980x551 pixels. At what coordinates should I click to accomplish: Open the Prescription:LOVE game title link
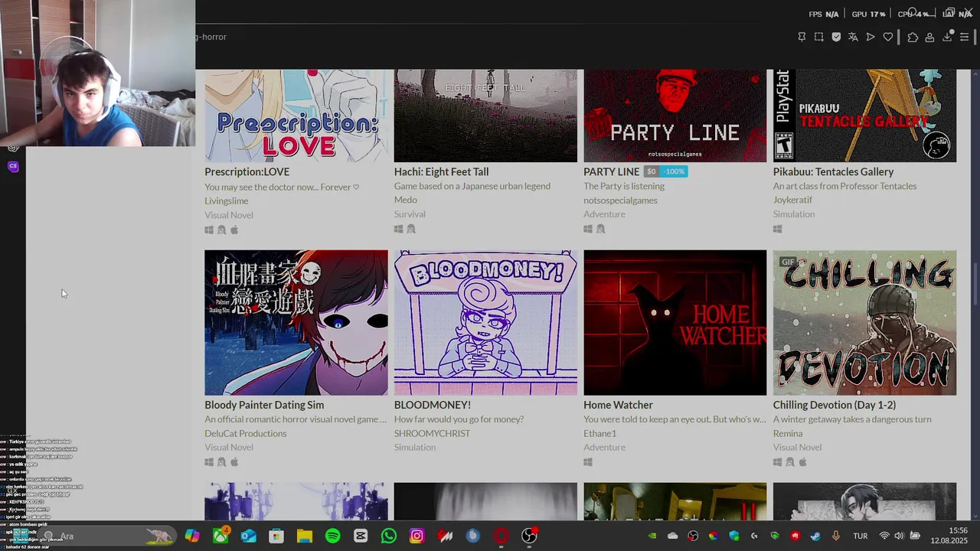click(247, 172)
